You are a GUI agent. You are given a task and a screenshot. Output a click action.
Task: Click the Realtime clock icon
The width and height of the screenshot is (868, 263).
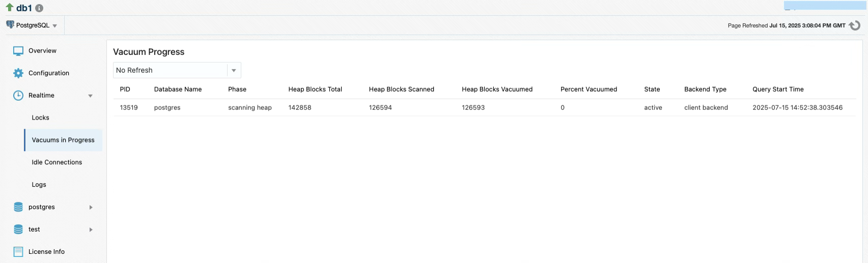(18, 96)
